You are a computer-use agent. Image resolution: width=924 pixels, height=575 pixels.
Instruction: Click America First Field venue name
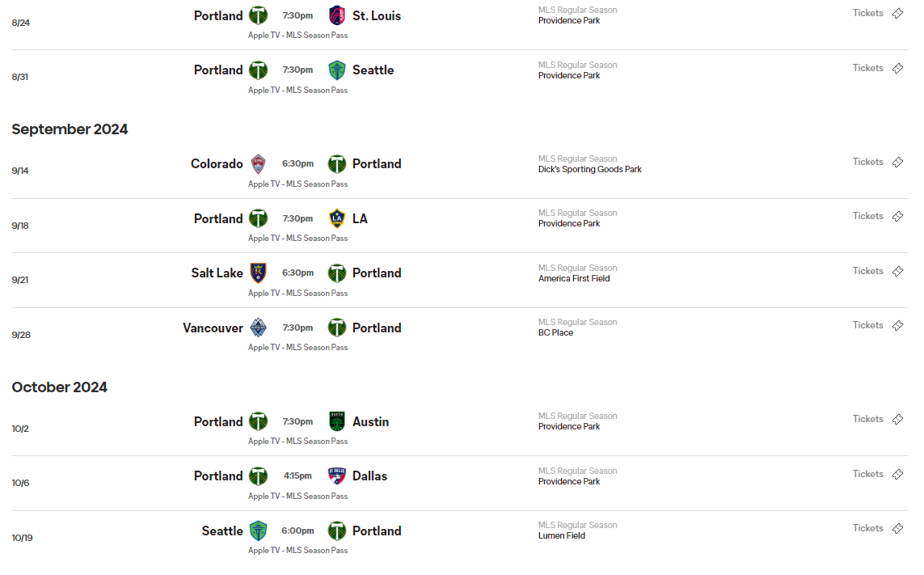coord(574,279)
